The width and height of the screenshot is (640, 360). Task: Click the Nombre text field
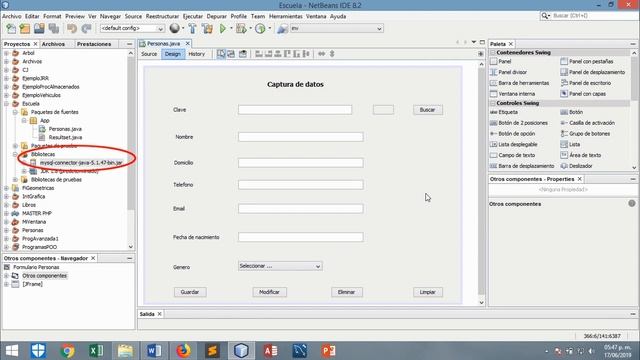[300, 137]
